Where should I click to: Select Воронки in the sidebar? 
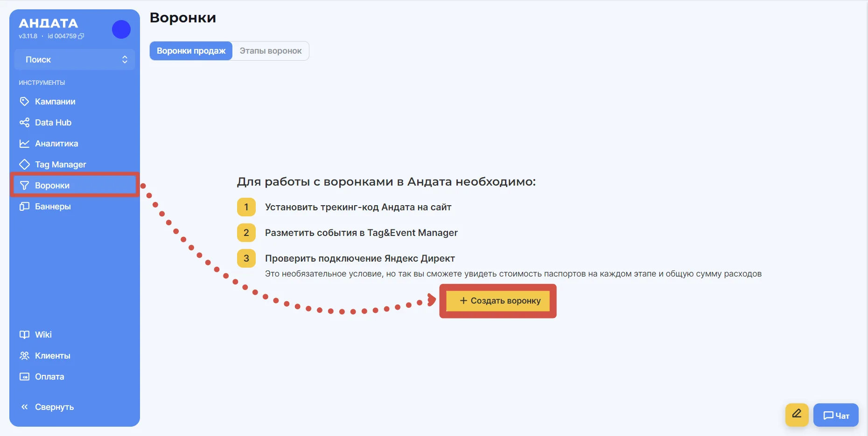pyautogui.click(x=75, y=185)
